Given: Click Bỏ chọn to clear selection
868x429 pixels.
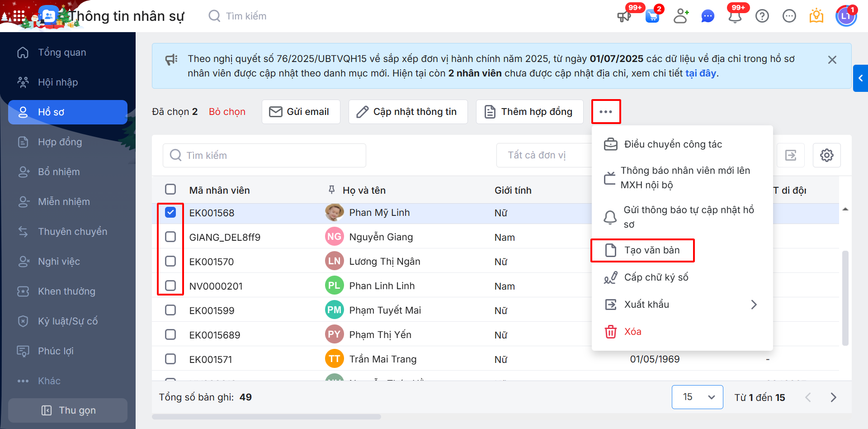Looking at the screenshot, I should tap(227, 112).
